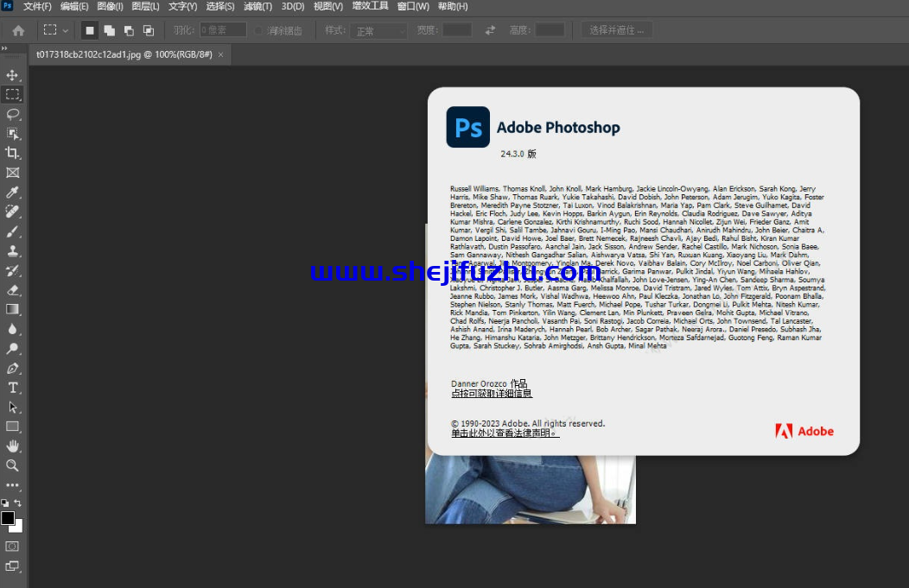The height and width of the screenshot is (588, 909).
Task: Open the 滤镜(T) menu
Action: 257,6
